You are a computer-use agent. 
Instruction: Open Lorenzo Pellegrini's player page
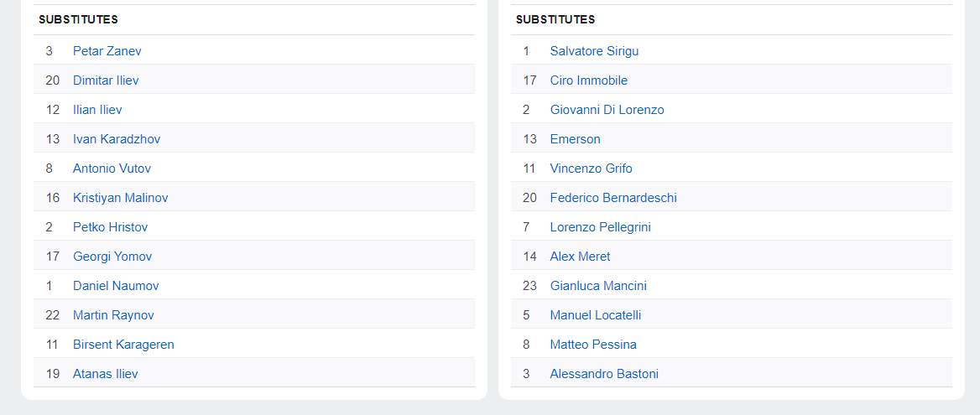coord(600,227)
